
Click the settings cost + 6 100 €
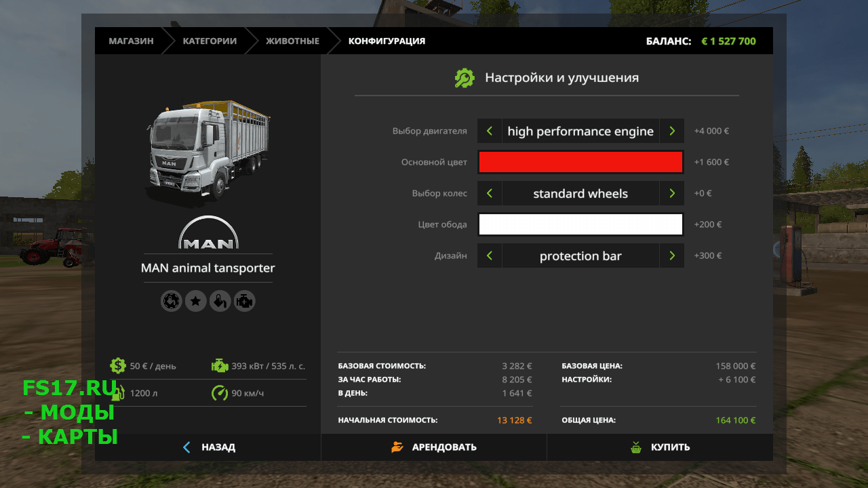click(736, 380)
